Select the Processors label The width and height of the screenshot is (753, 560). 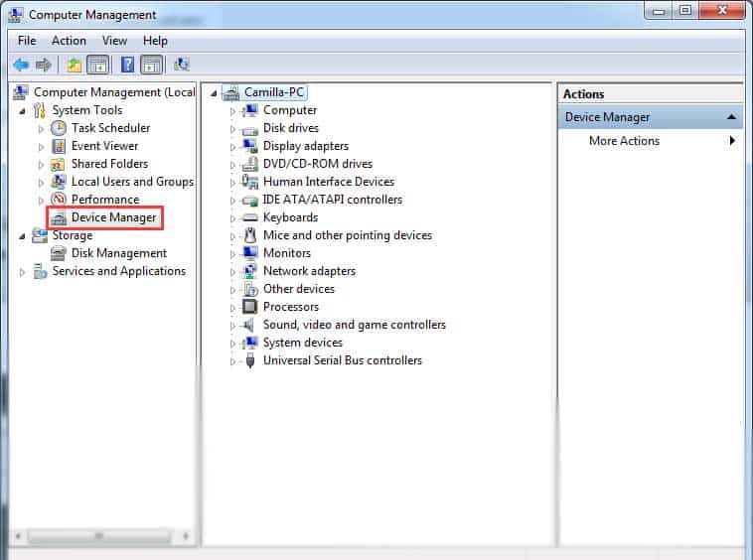pos(291,307)
